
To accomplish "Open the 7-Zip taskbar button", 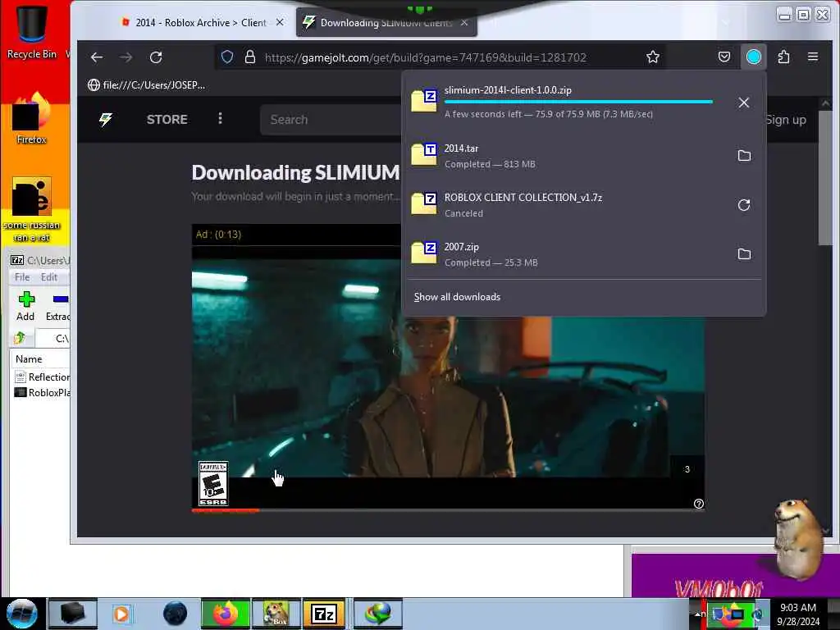I will pos(324,614).
